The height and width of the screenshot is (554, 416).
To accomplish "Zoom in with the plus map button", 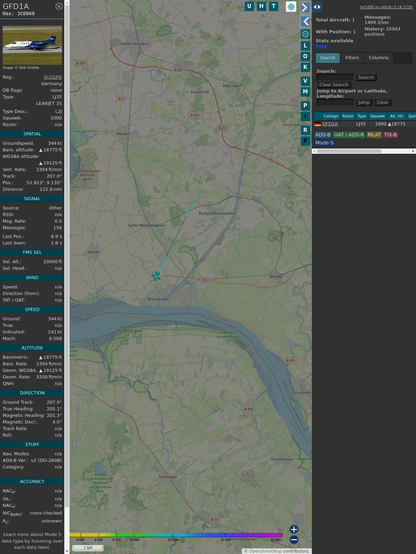I will tap(294, 529).
